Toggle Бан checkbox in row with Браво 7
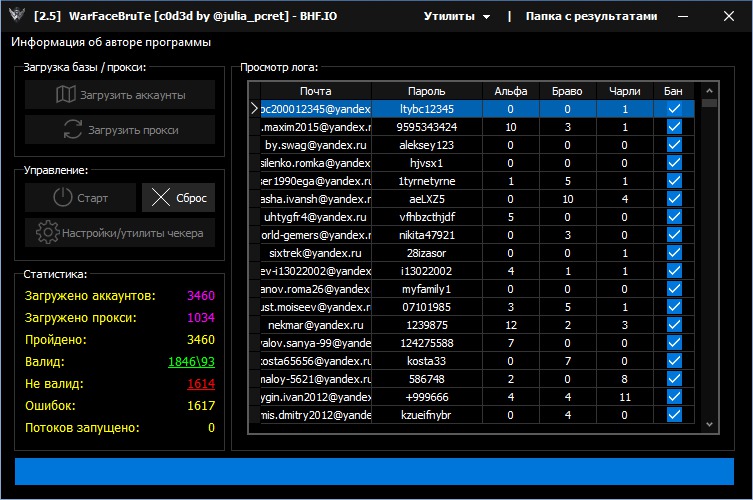 [674, 361]
